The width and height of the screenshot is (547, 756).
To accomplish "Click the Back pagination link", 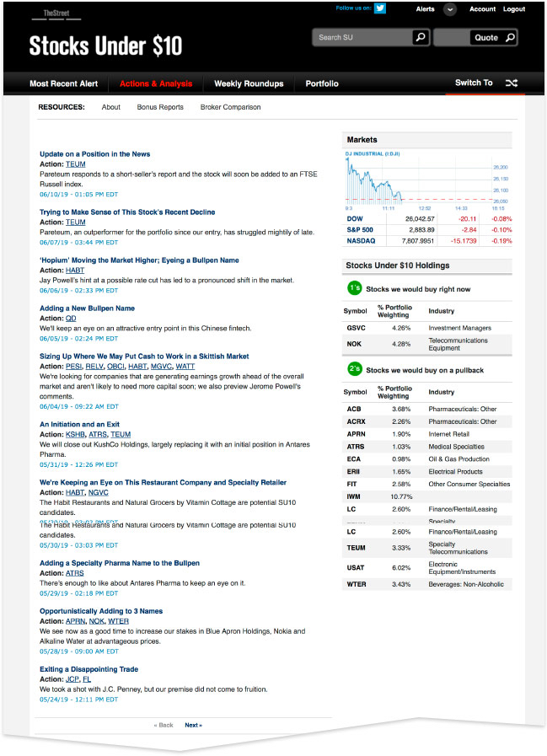I will tap(164, 725).
